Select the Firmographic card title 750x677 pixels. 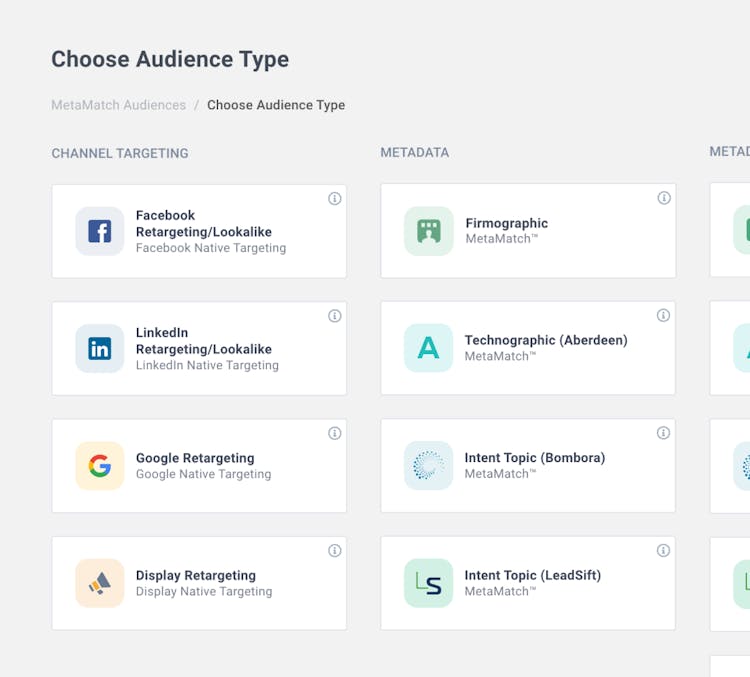506,223
